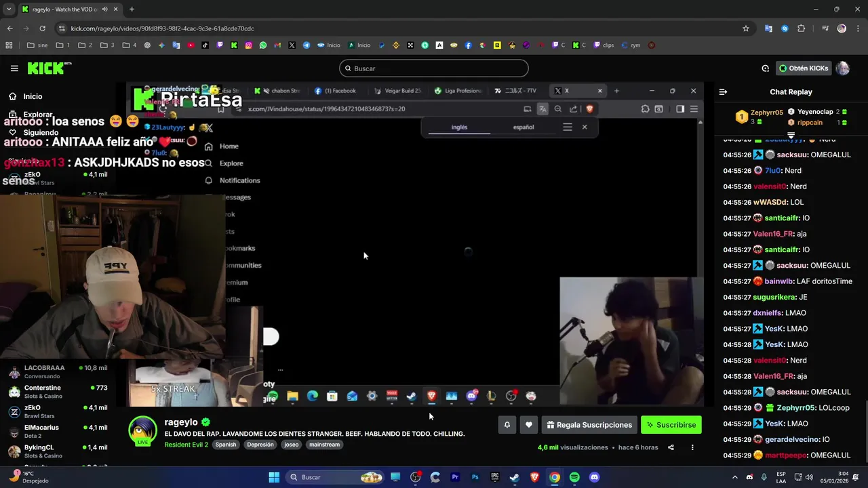Open bookmarks folder '2'
This screenshot has width=868, height=488.
(x=85, y=45)
